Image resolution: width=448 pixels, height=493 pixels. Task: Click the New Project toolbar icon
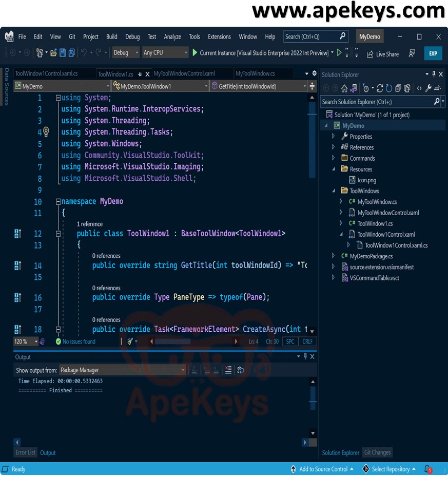(40, 53)
